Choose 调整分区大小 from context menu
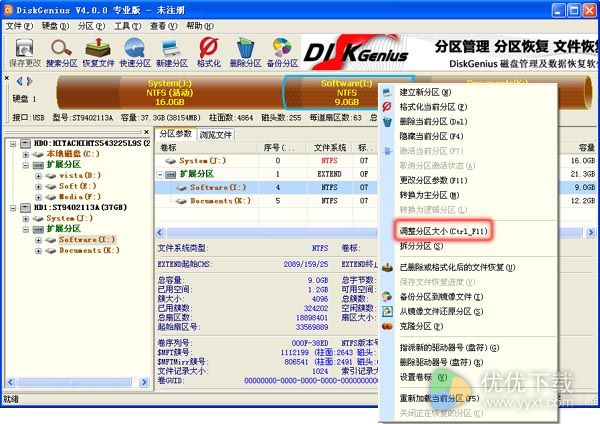 [x=468, y=231]
